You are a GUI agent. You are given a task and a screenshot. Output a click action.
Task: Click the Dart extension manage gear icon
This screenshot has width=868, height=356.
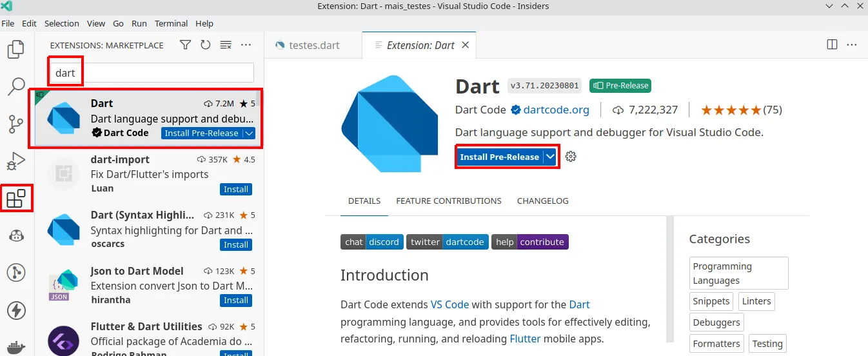click(x=571, y=157)
